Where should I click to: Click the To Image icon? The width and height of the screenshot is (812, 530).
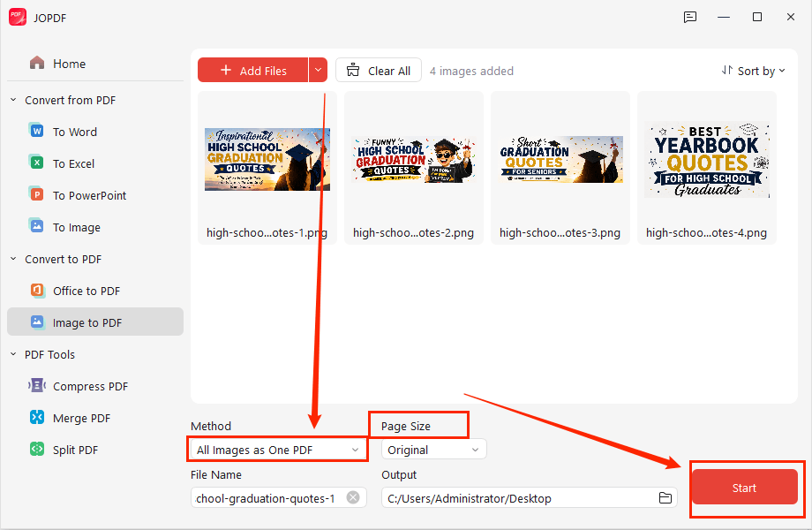(37, 226)
